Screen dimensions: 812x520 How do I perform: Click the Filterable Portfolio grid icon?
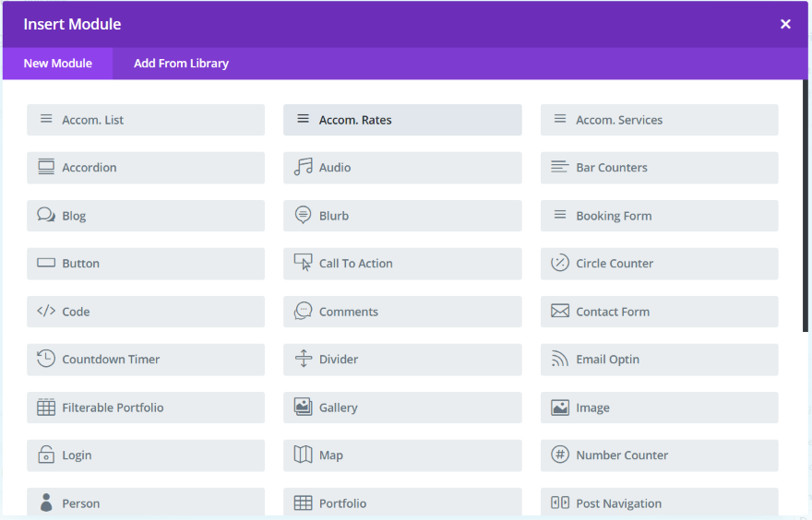[x=46, y=407]
